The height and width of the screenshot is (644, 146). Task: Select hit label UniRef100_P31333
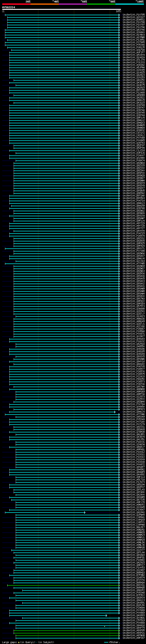(133, 63)
